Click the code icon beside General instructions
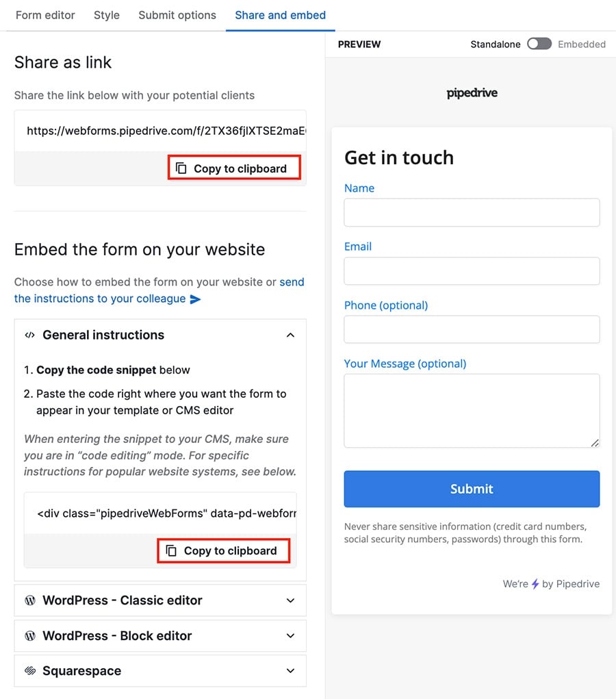 click(29, 335)
